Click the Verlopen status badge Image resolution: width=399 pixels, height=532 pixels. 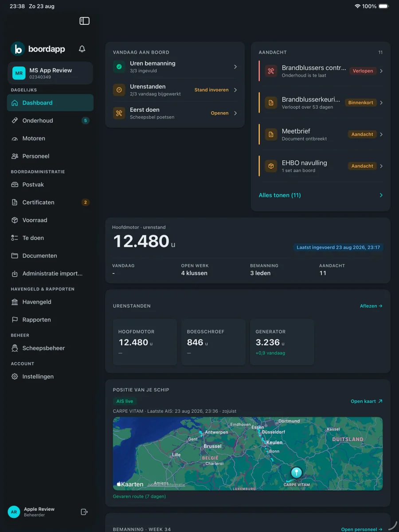tap(363, 71)
